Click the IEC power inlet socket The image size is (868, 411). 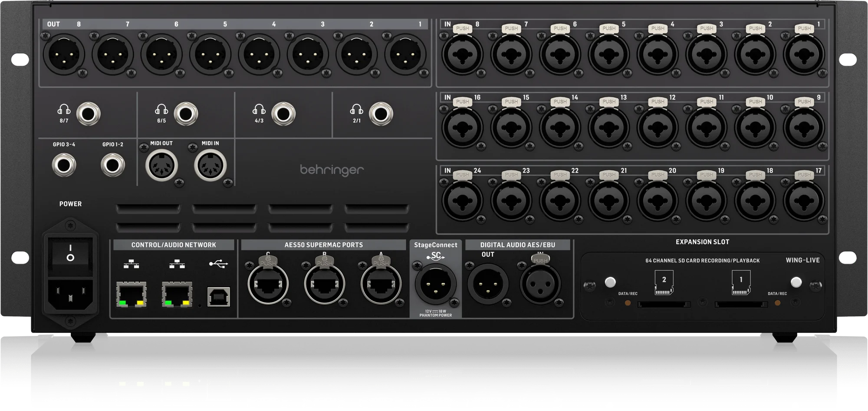coord(70,295)
